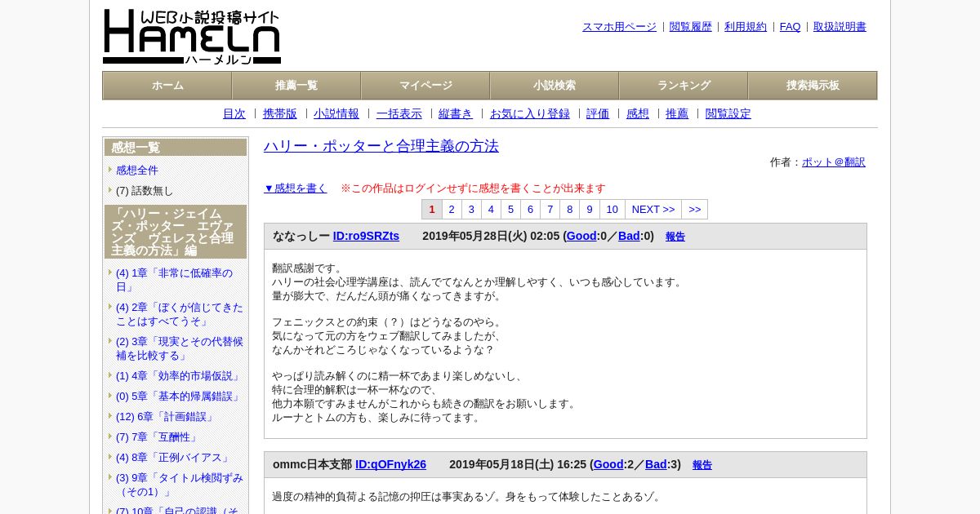Report ommc日本支部 comment via 報告

tap(702, 466)
